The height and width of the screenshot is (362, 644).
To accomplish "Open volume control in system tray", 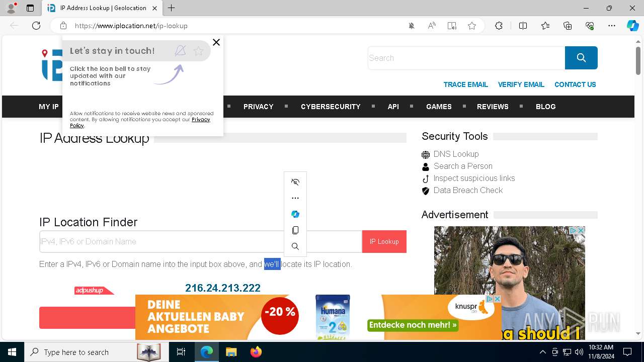I will pyautogui.click(x=579, y=352).
